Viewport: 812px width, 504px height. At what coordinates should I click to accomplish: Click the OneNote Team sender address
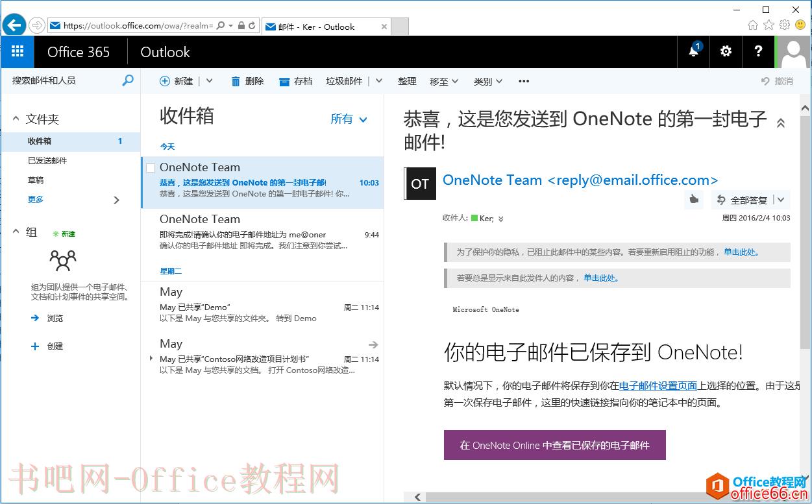click(580, 180)
